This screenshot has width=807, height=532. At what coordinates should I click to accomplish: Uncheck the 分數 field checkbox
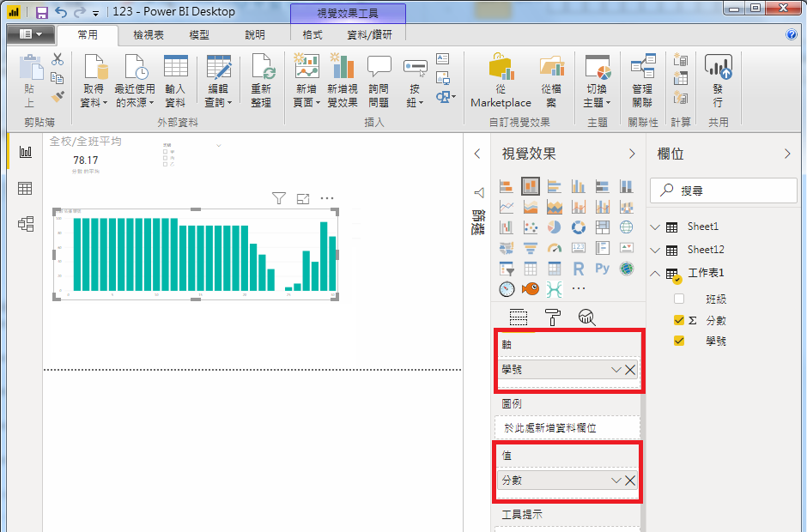[679, 320]
